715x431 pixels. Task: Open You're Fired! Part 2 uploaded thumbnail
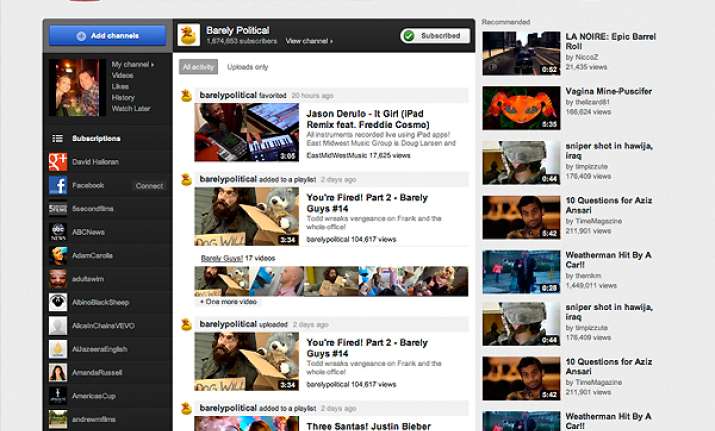coord(247,361)
